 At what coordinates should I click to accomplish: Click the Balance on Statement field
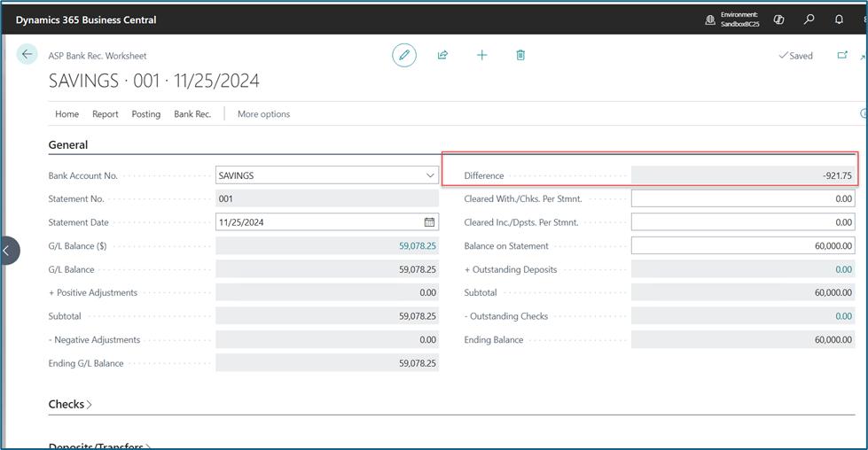pos(743,246)
